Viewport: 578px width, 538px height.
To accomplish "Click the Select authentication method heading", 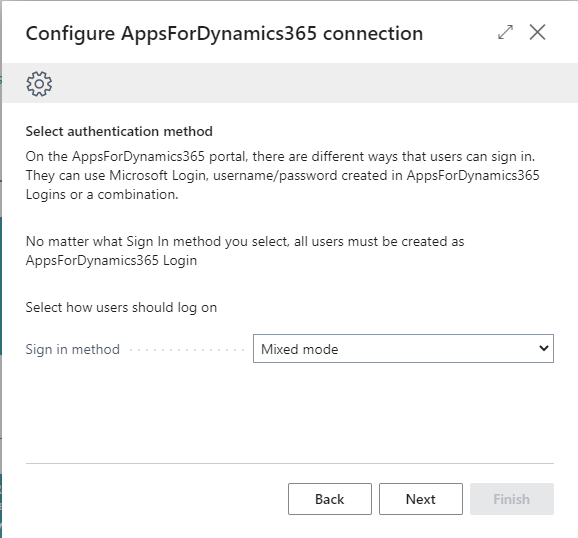I will pyautogui.click(x=119, y=131).
